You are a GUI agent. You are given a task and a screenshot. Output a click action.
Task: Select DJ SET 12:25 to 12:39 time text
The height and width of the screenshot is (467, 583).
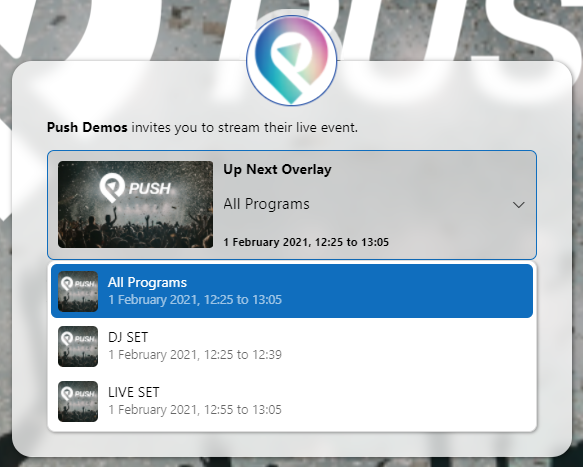coord(195,355)
